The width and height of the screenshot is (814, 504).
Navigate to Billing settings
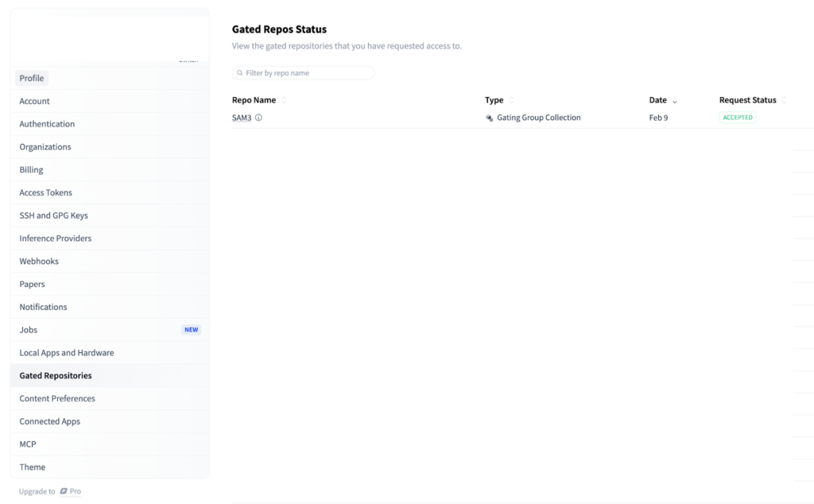(x=31, y=169)
